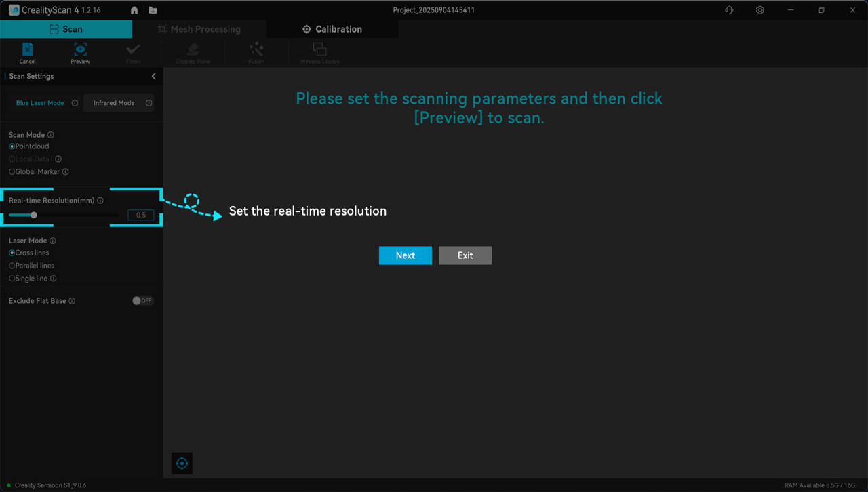
Task: Click the Preview eye icon
Action: pos(80,50)
